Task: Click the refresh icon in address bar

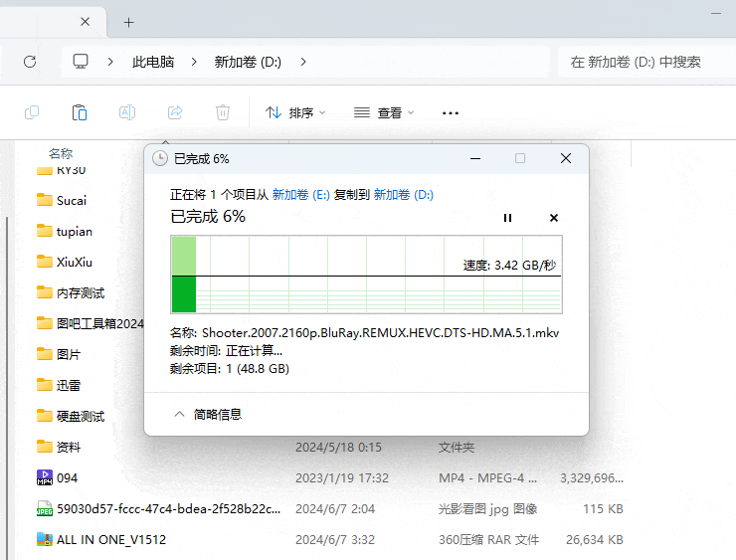Action: pyautogui.click(x=30, y=62)
